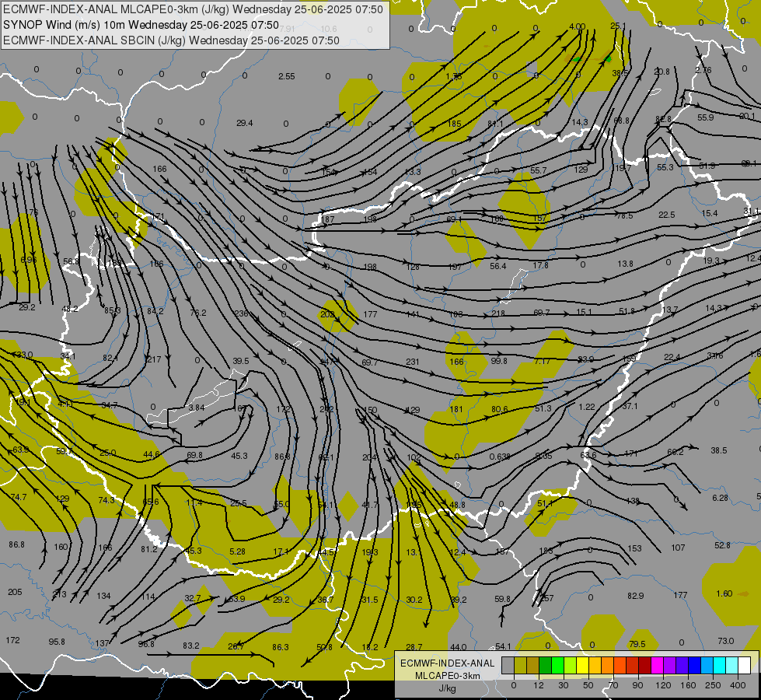
Task: Click the map value '44.0'
Action: (x=459, y=647)
